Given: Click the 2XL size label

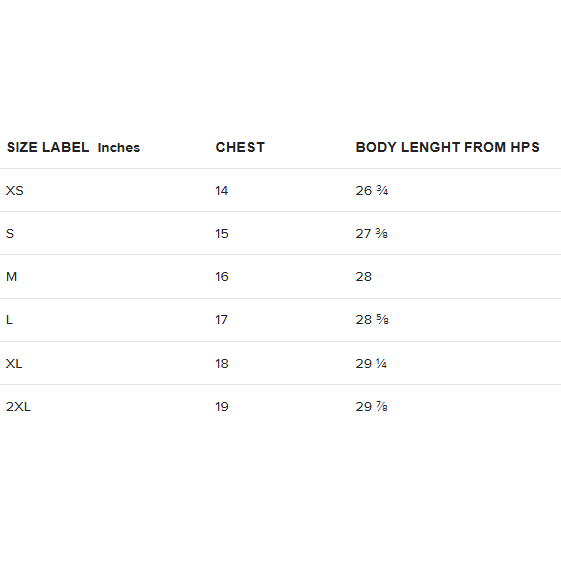Looking at the screenshot, I should click(18, 406).
